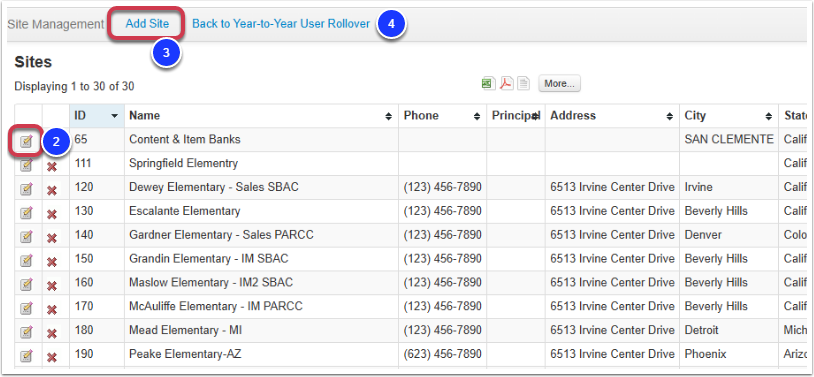The width and height of the screenshot is (814, 377).
Task: Click the SAN CLEMENTE city cell
Action: click(729, 140)
